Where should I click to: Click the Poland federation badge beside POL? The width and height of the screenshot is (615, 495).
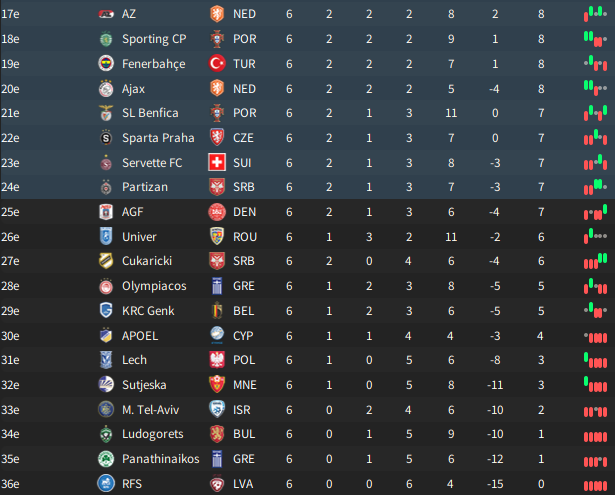(215, 360)
